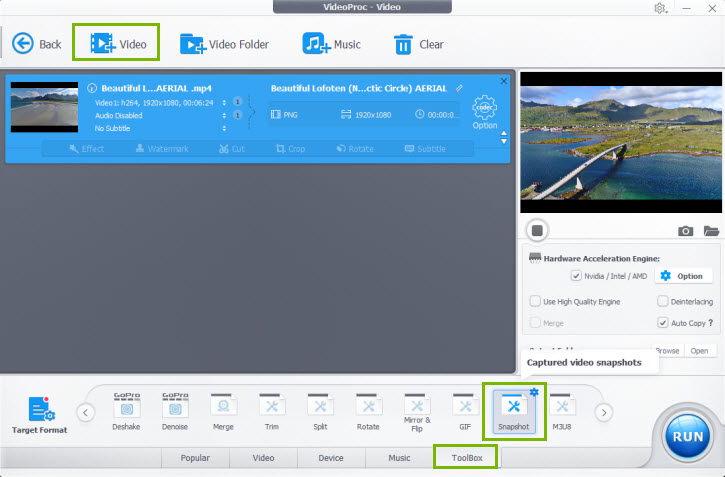Select the Trim tool
Screen dimensions: 725x477
(x=272, y=411)
